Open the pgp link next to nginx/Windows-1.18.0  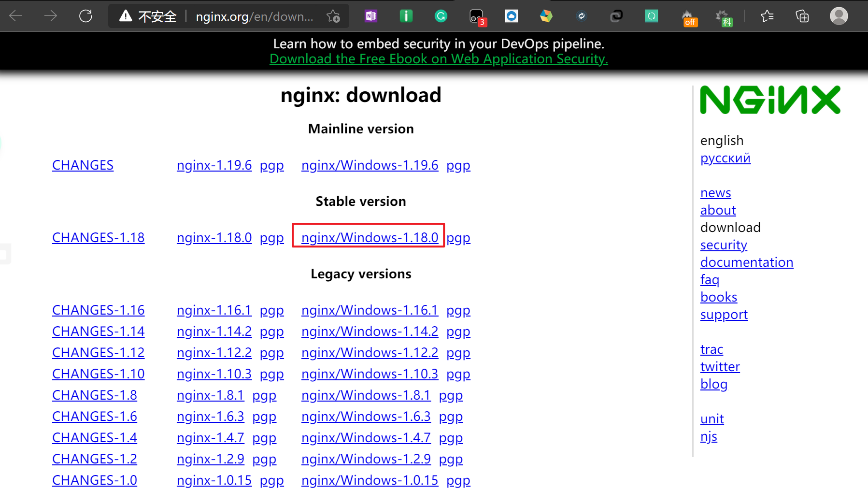[458, 238]
